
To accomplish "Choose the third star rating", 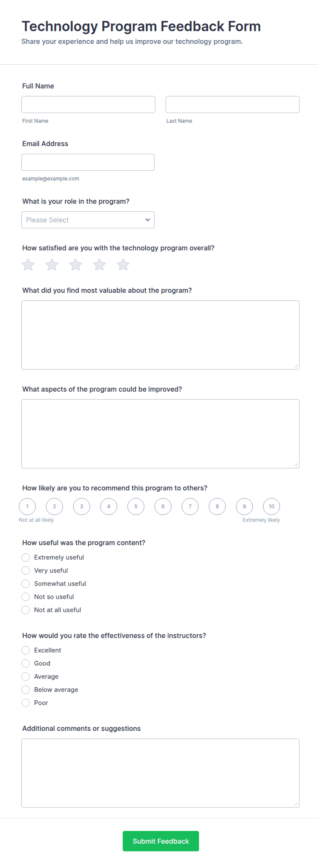I will [x=76, y=265].
